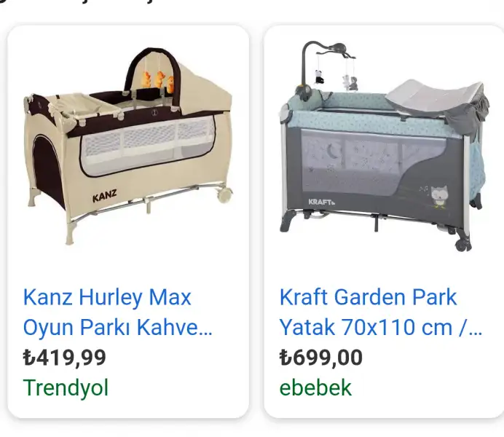Click the Kraft Garden Park Yatak title
504x437 pixels.
point(381,312)
